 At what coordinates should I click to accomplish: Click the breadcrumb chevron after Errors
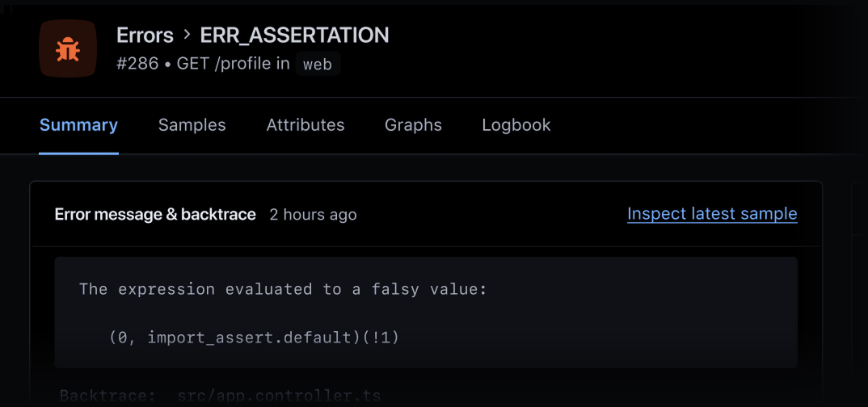(188, 35)
